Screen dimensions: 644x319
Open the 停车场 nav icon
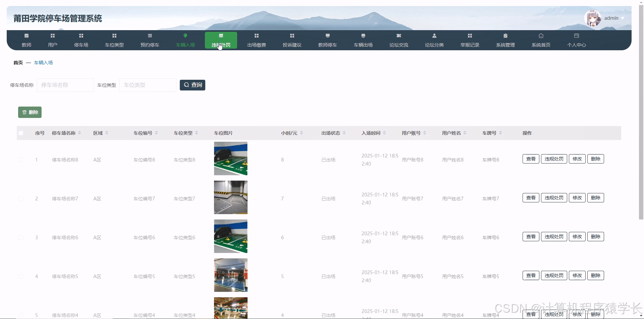81,36
